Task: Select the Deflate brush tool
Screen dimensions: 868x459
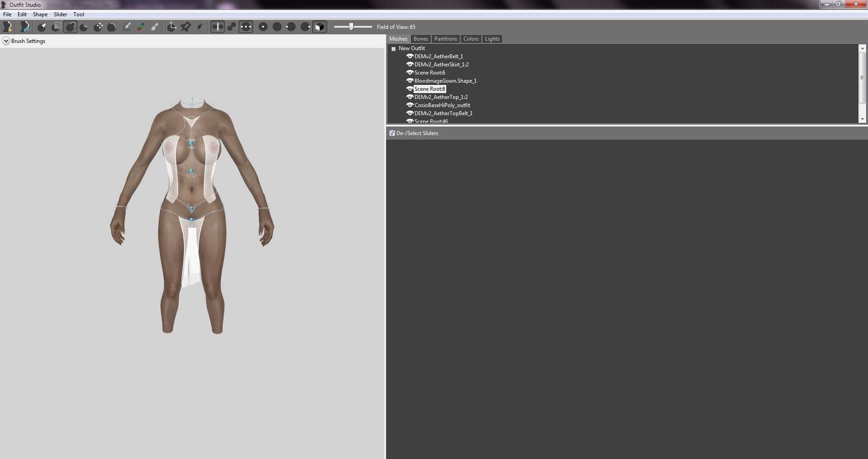Action: pyautogui.click(x=84, y=27)
